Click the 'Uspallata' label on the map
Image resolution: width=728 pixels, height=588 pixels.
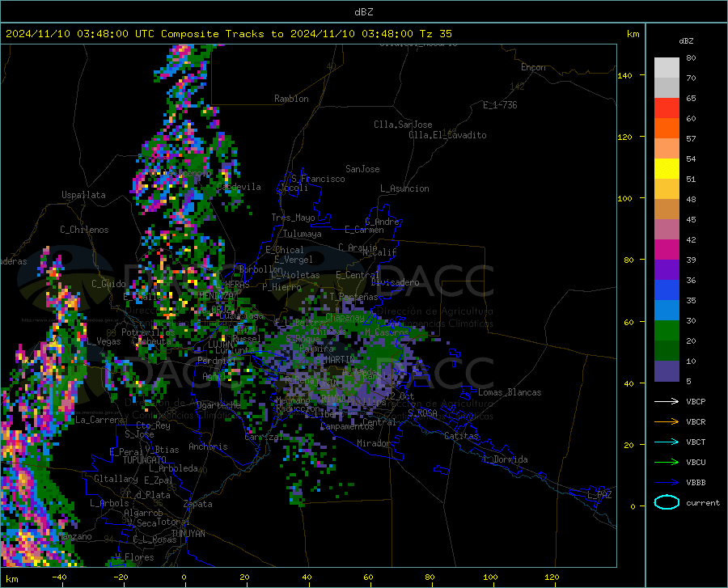click(x=83, y=195)
